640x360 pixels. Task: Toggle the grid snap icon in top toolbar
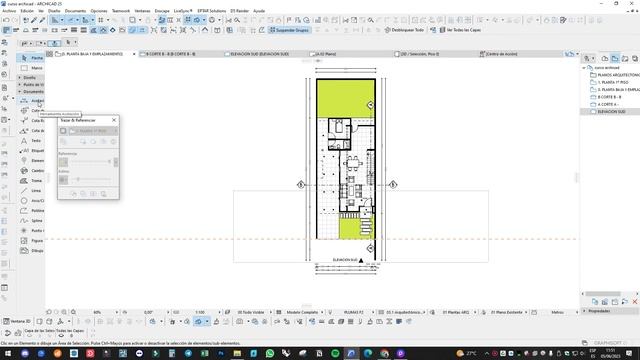(100, 20)
